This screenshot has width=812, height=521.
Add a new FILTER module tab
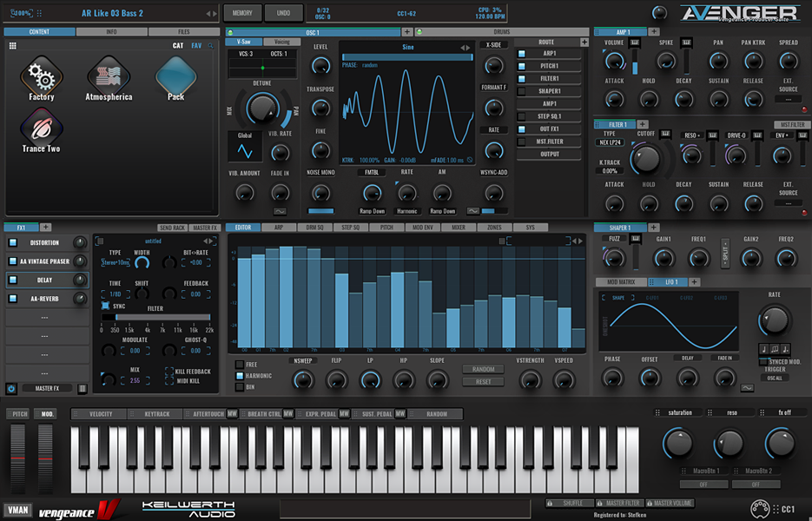[x=642, y=124]
